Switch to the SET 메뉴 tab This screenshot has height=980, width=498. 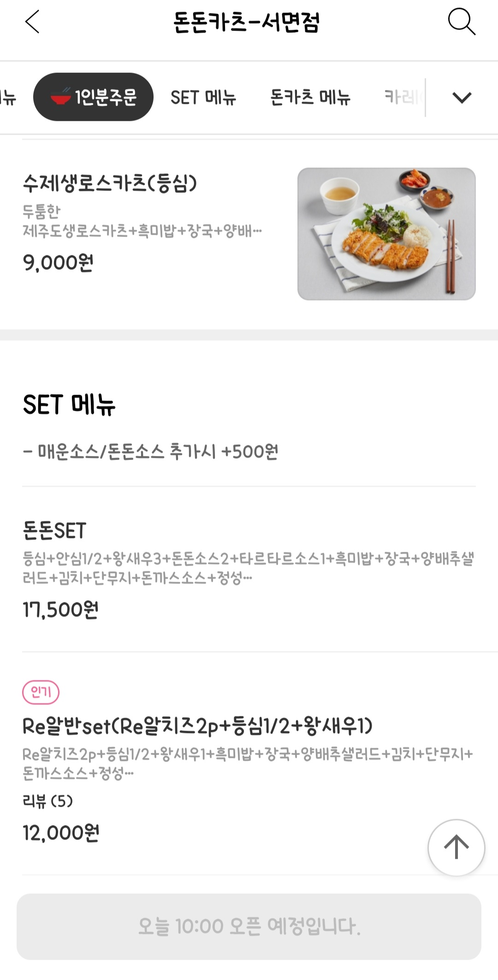click(x=203, y=97)
